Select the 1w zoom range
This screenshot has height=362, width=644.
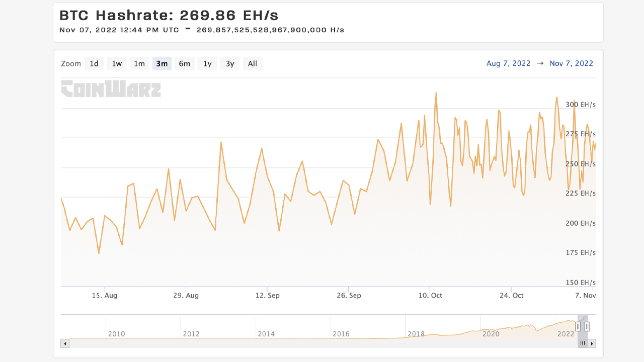pos(117,64)
